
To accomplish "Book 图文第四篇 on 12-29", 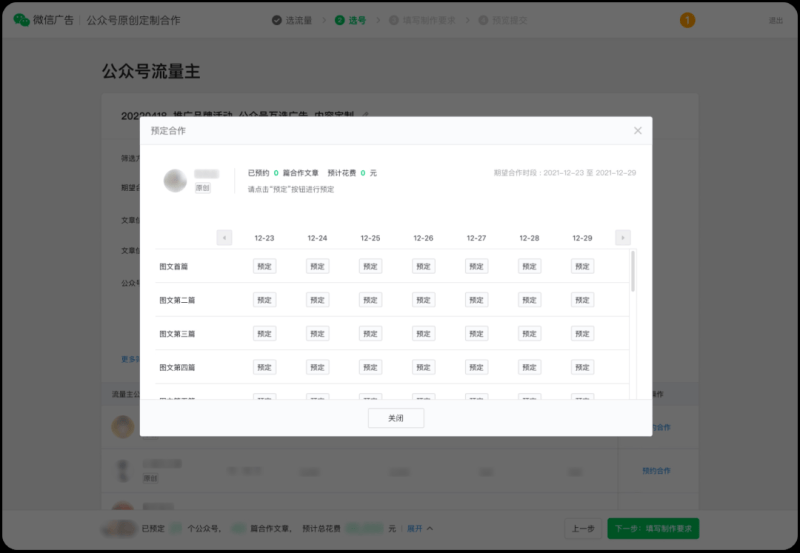I will tap(582, 367).
